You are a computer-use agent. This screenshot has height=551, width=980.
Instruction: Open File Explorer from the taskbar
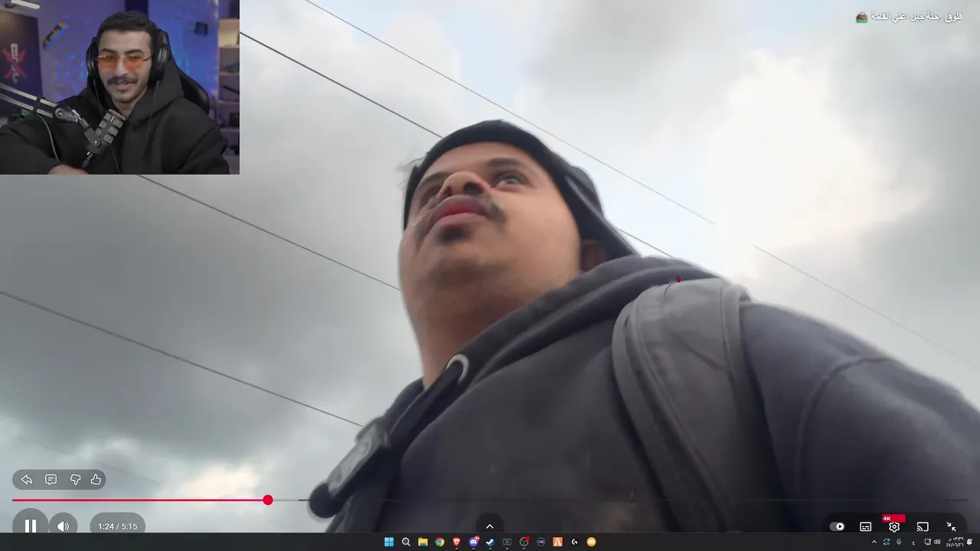point(423,542)
